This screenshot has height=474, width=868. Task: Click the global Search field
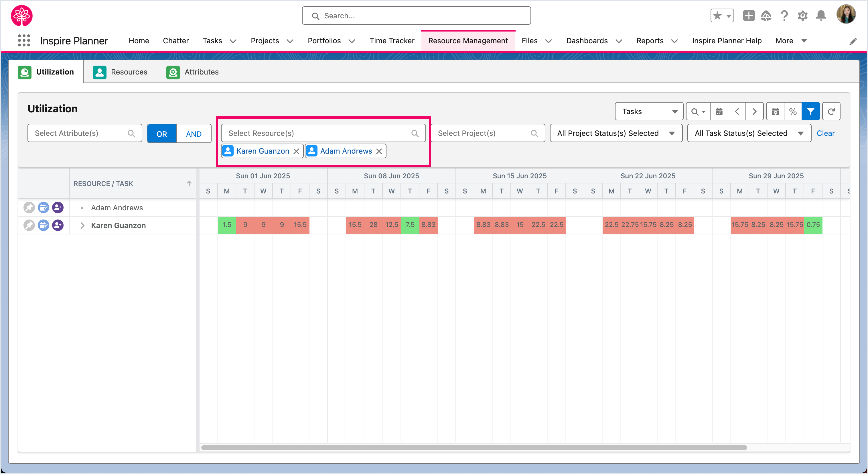(x=416, y=15)
